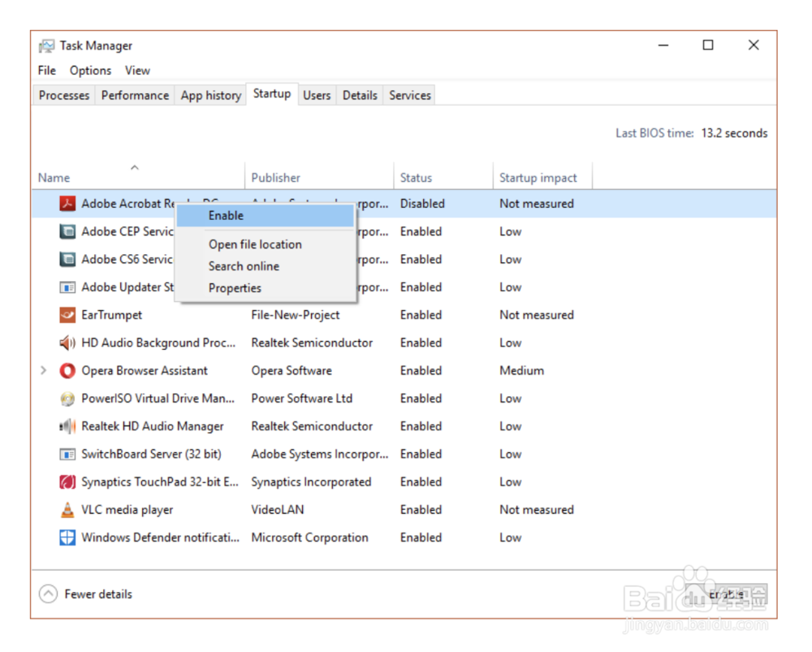Click the Synaptics Incorporated publisher cell
Image resolution: width=812 pixels, height=652 pixels.
(311, 482)
